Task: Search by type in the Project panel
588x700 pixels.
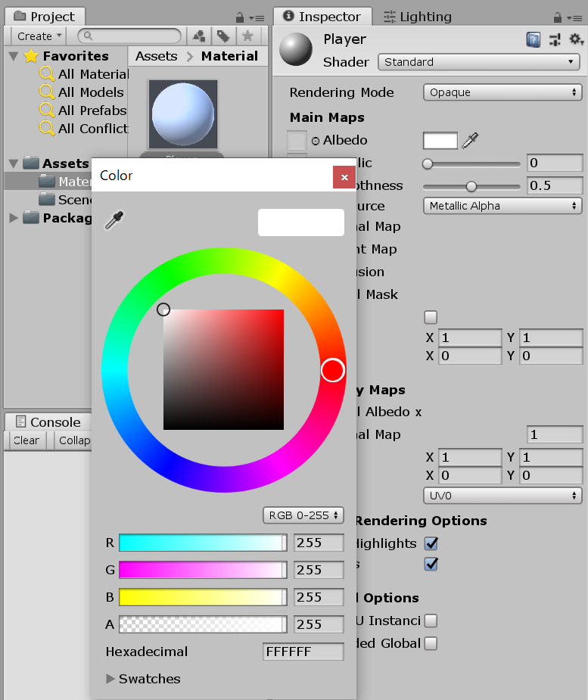Action: point(199,36)
